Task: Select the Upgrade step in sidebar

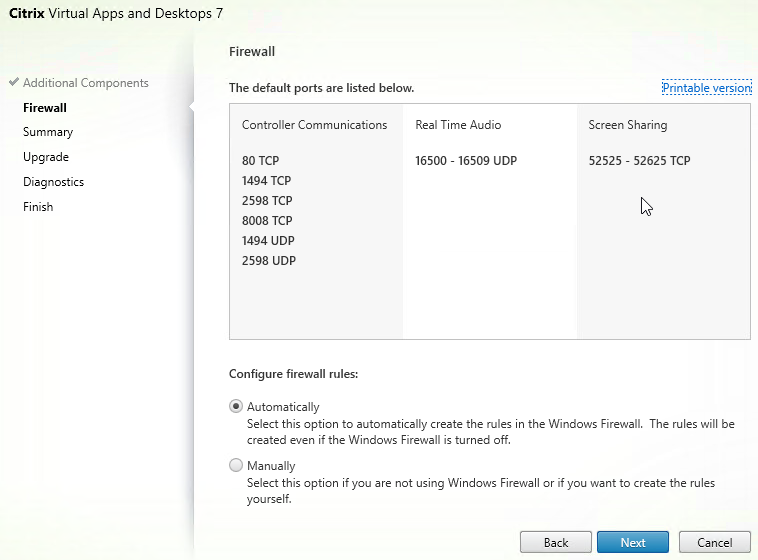Action: tap(46, 157)
